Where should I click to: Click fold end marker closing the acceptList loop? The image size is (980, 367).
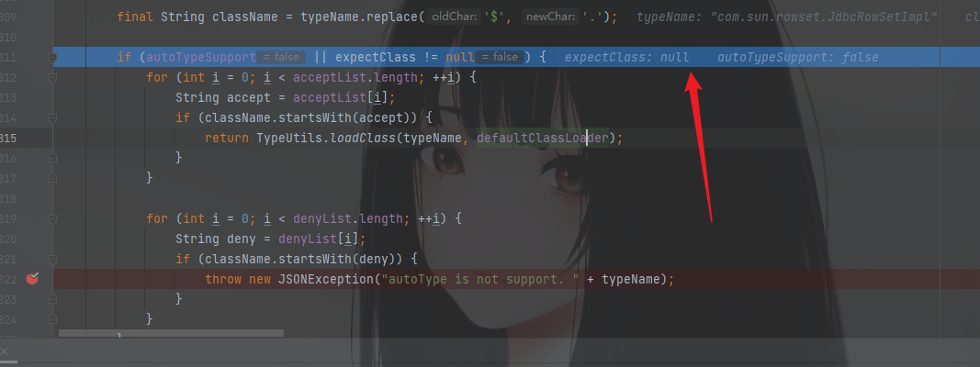[x=53, y=178]
